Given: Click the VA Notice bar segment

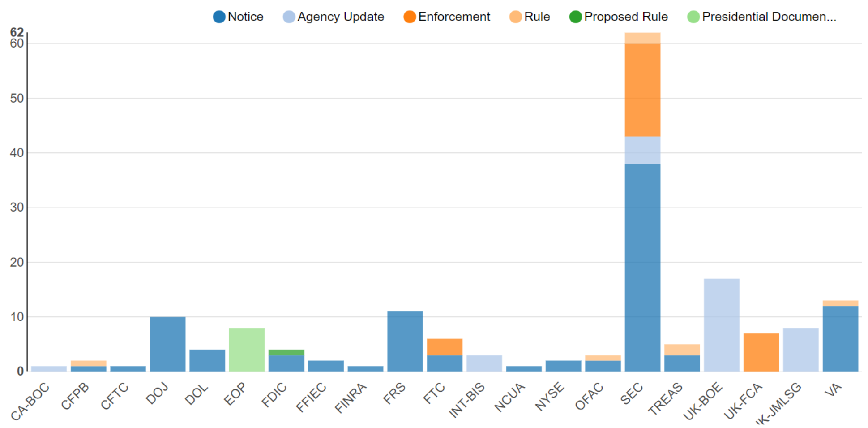Looking at the screenshot, I should [840, 338].
